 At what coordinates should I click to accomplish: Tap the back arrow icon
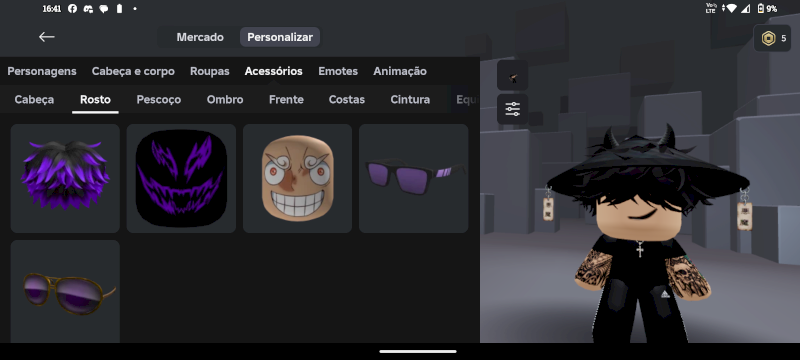[x=46, y=37]
